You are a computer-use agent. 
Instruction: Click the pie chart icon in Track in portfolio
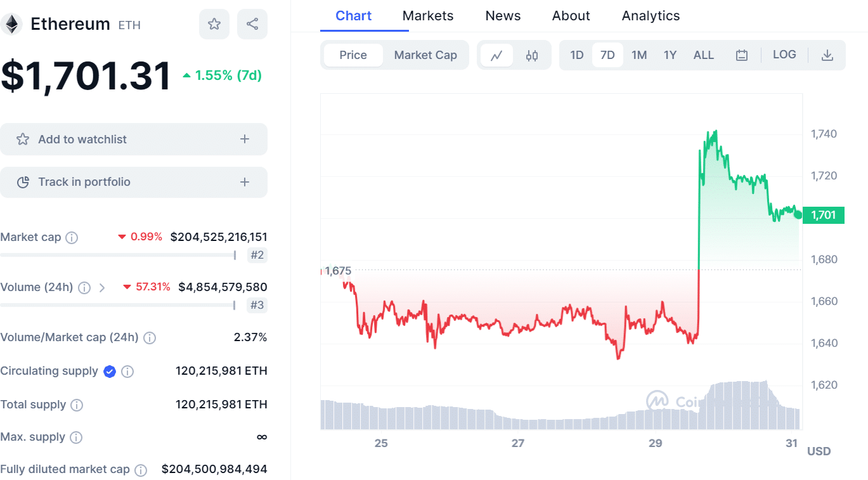23,182
